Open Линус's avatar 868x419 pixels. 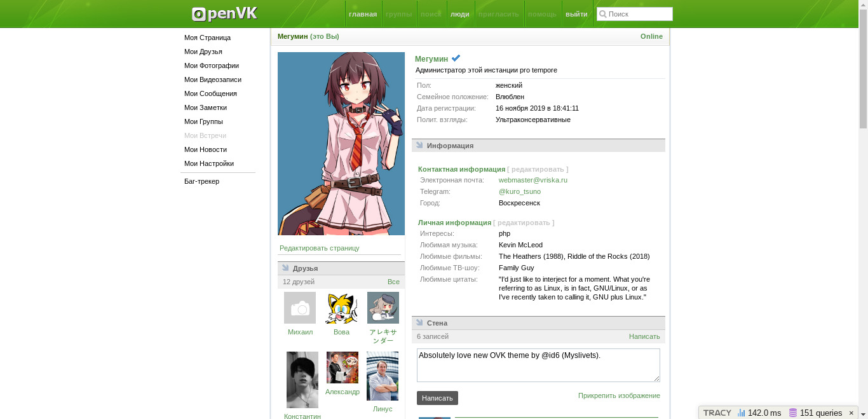coord(383,376)
